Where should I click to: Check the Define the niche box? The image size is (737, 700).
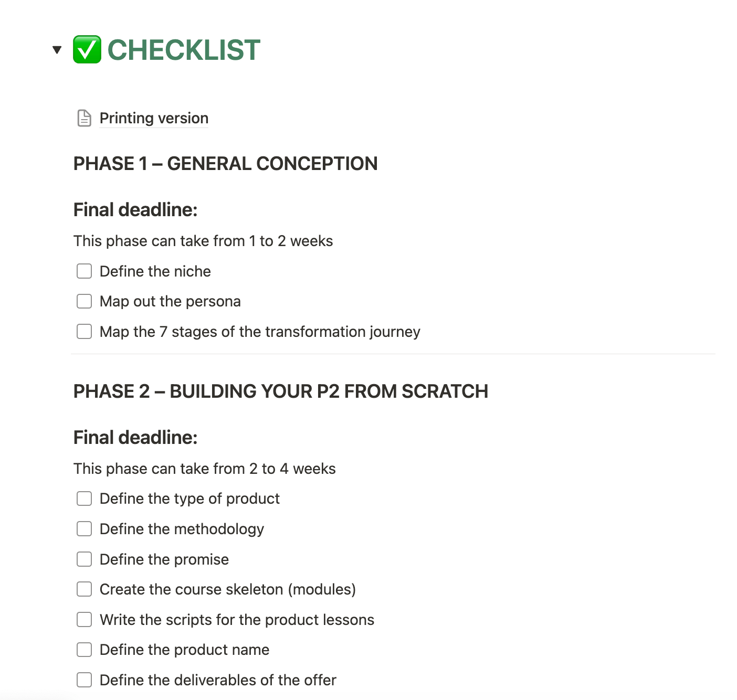[84, 271]
